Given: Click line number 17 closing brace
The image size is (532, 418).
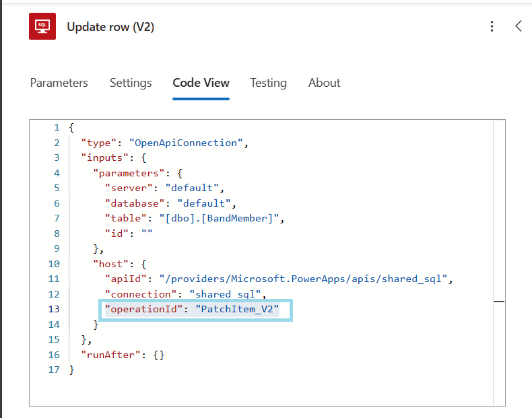Looking at the screenshot, I should pyautogui.click(x=54, y=370).
